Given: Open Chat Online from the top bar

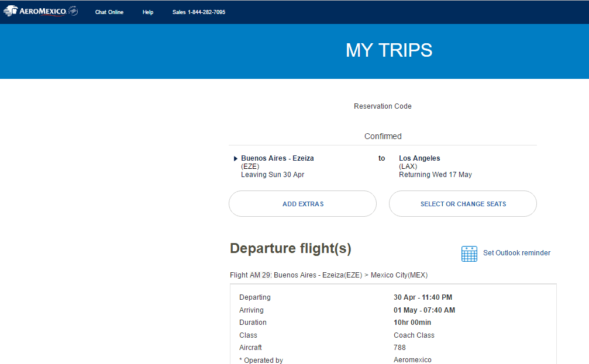Looking at the screenshot, I should coord(109,12).
